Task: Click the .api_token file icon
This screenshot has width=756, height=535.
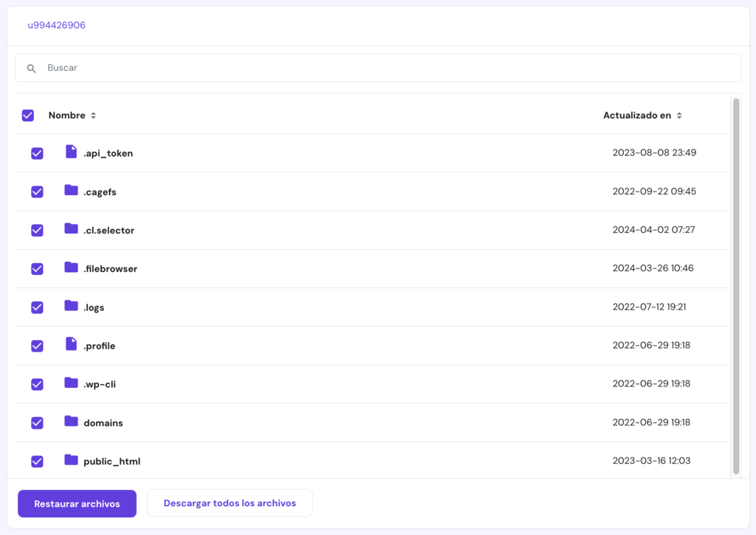Action: 72,153
